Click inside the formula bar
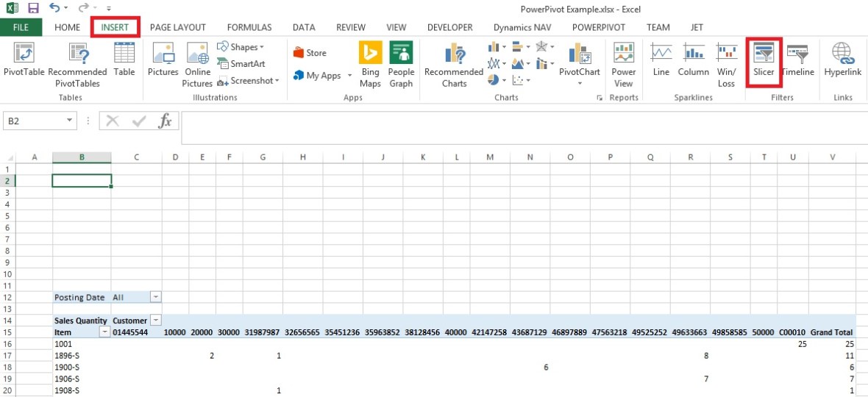Screen dimensions: 868x397 [524, 128]
